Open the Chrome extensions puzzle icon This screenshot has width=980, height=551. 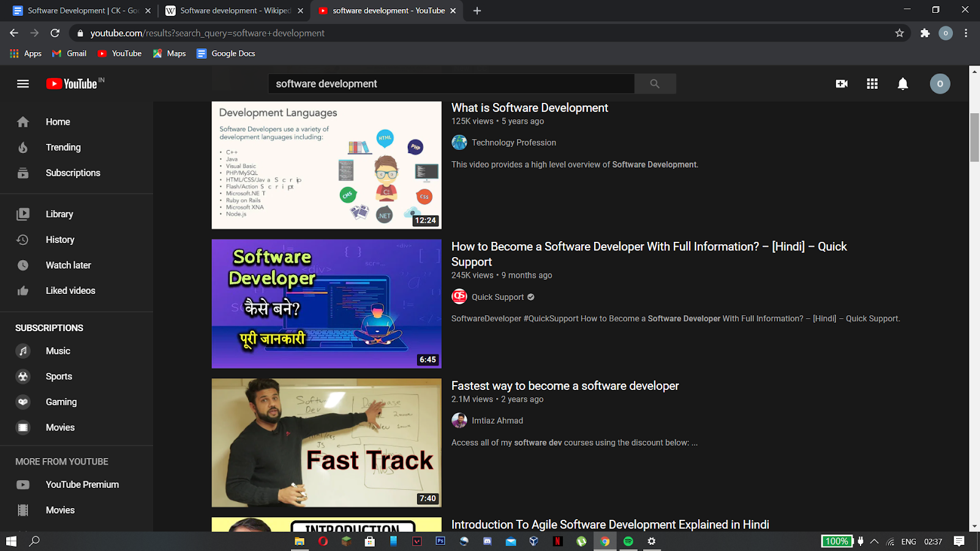(x=925, y=33)
